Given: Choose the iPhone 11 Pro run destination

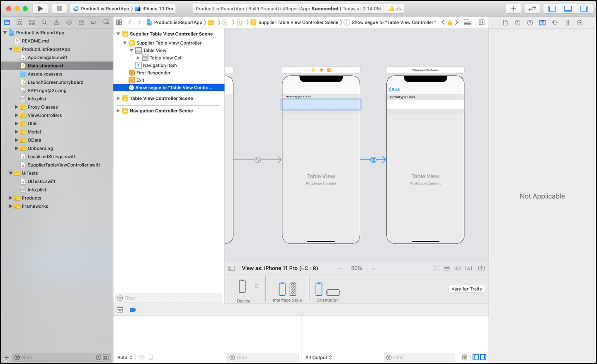Looking at the screenshot, I should tap(154, 9).
